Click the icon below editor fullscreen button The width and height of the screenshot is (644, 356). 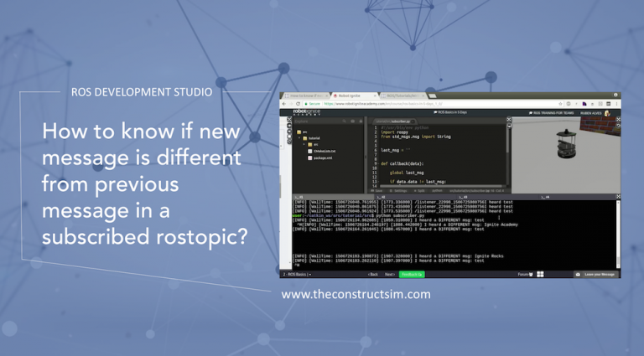coord(509,126)
